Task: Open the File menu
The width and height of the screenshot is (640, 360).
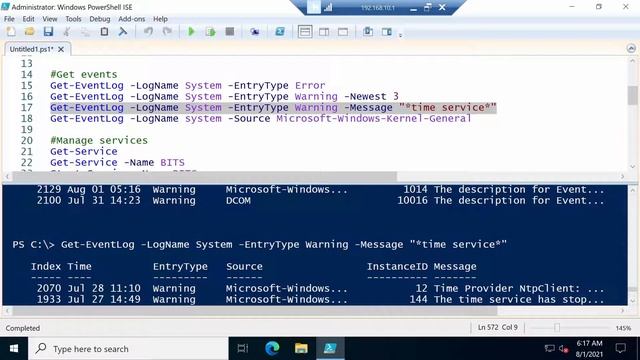Action: 9,19
